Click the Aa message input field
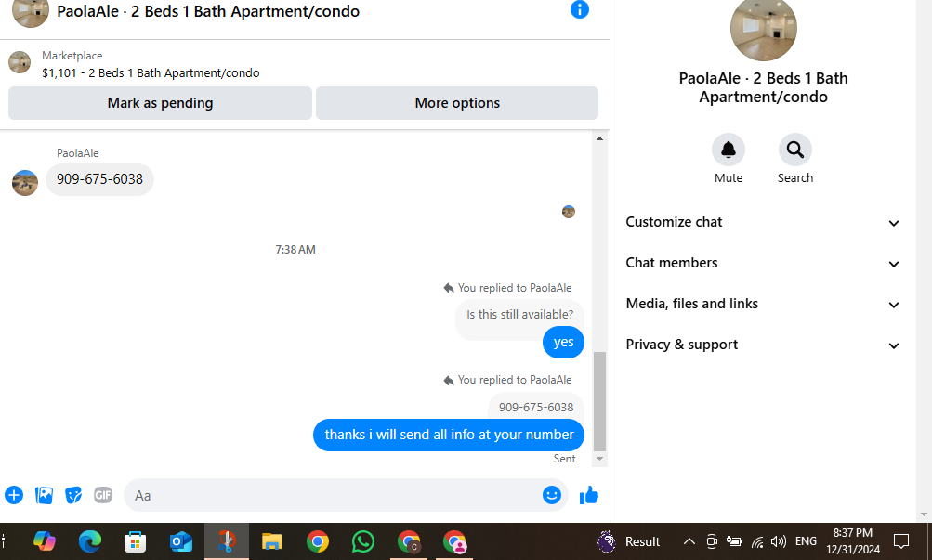Image resolution: width=932 pixels, height=560 pixels. (x=335, y=495)
